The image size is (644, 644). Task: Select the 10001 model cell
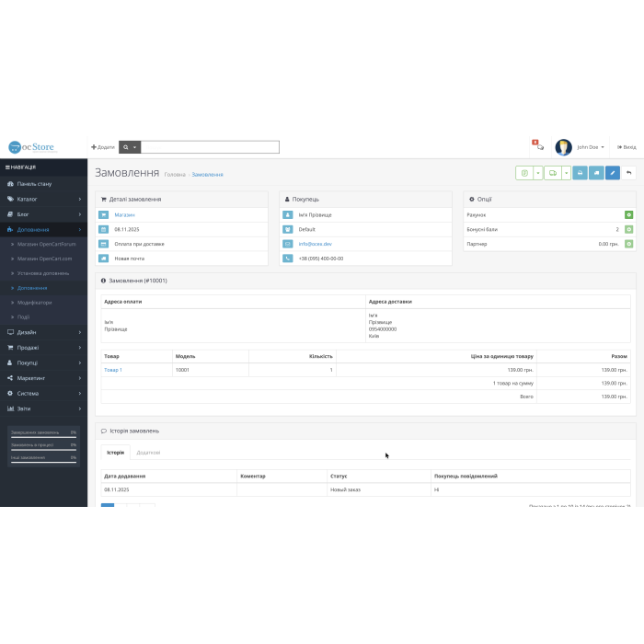click(x=211, y=370)
